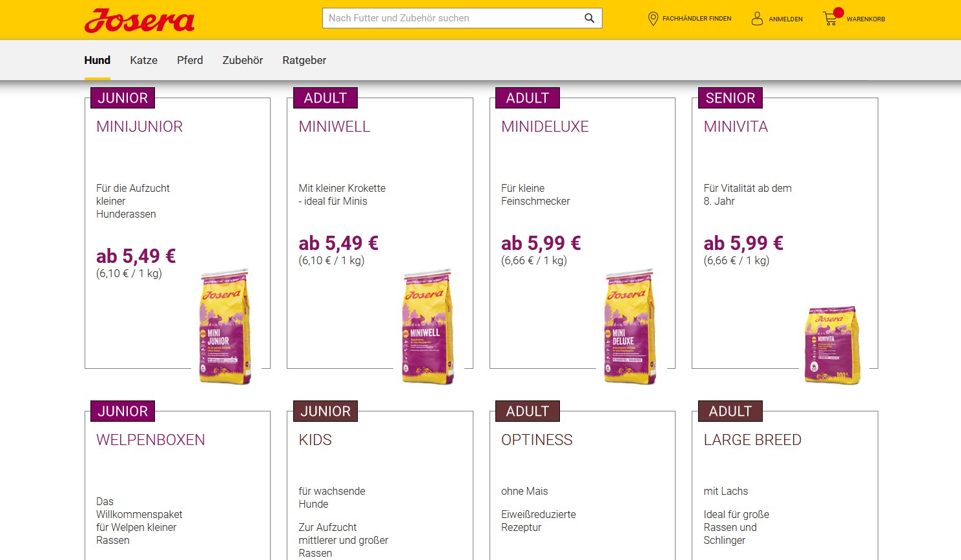Click text 'ohne Mais'
The height and width of the screenshot is (560, 961).
[524, 492]
